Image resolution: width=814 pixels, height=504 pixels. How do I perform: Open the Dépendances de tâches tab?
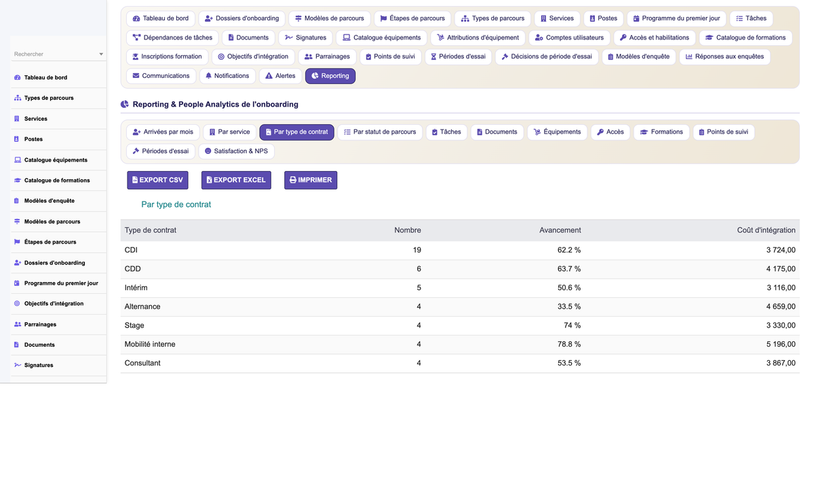(x=172, y=38)
